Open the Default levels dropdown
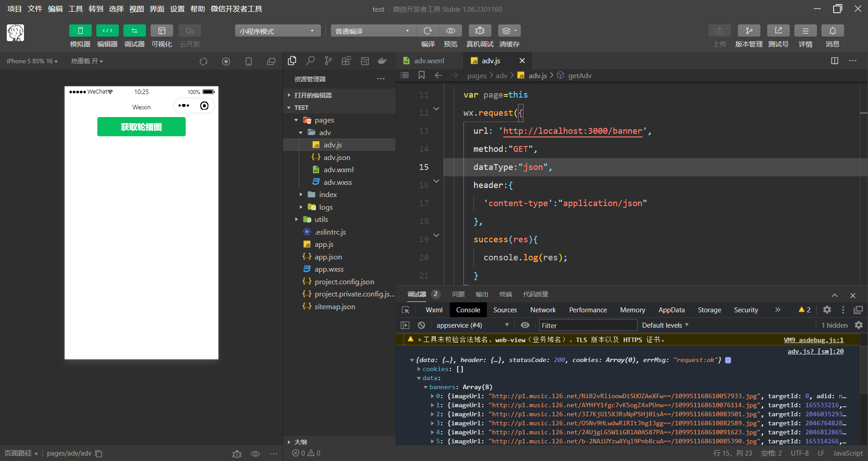The image size is (868, 461). pyautogui.click(x=665, y=325)
